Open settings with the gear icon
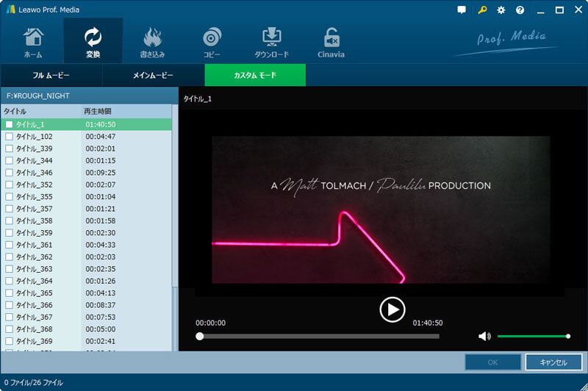Screen dimensions: 588x391 [501, 10]
